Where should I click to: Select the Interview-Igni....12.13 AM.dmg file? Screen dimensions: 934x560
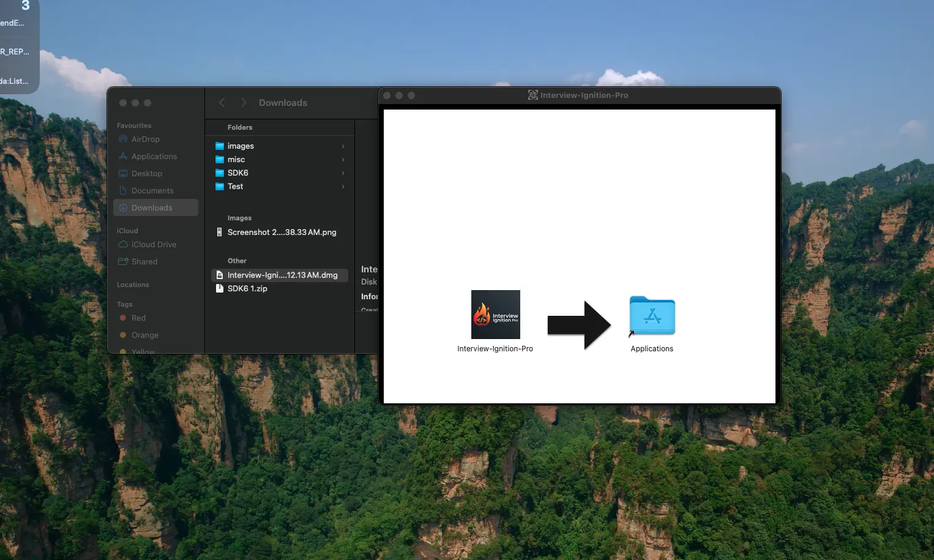point(282,275)
